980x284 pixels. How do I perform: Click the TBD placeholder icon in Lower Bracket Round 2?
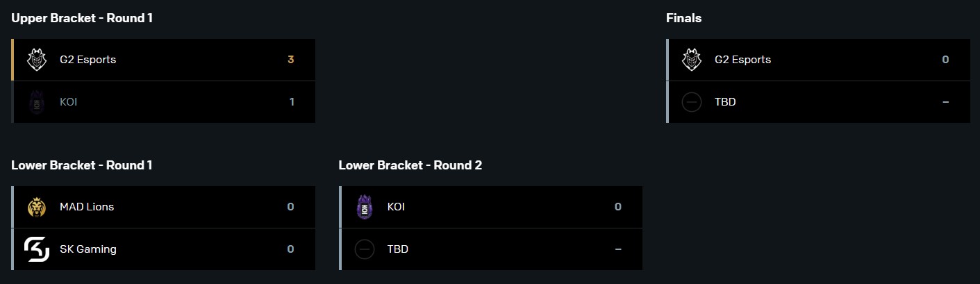[364, 249]
